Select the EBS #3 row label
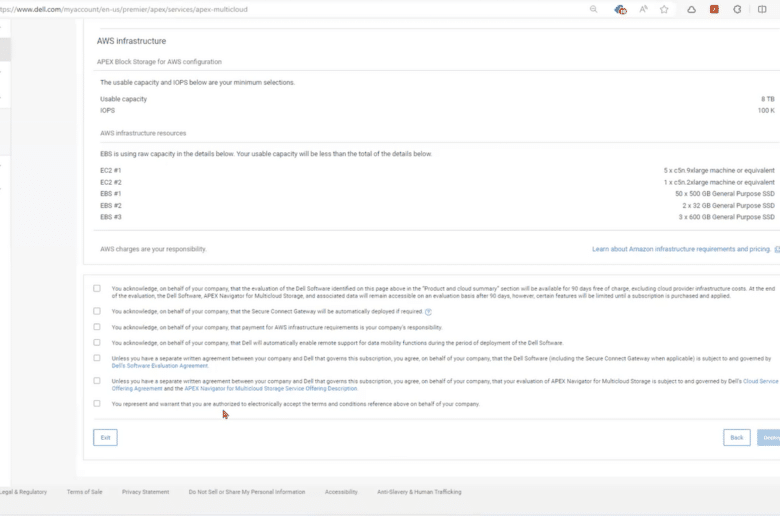The image size is (780, 516). coord(110,217)
